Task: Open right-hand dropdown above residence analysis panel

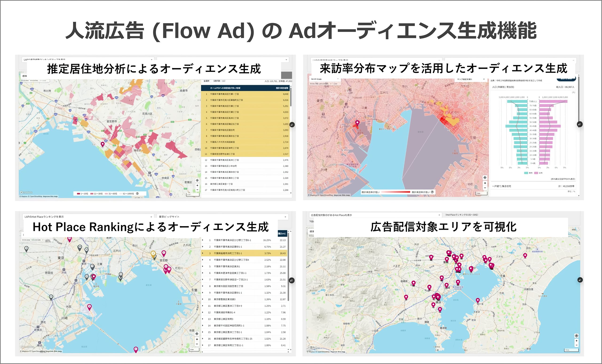Action: click(222, 59)
